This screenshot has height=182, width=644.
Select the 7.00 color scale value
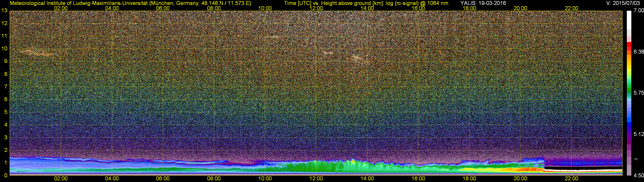coord(638,10)
